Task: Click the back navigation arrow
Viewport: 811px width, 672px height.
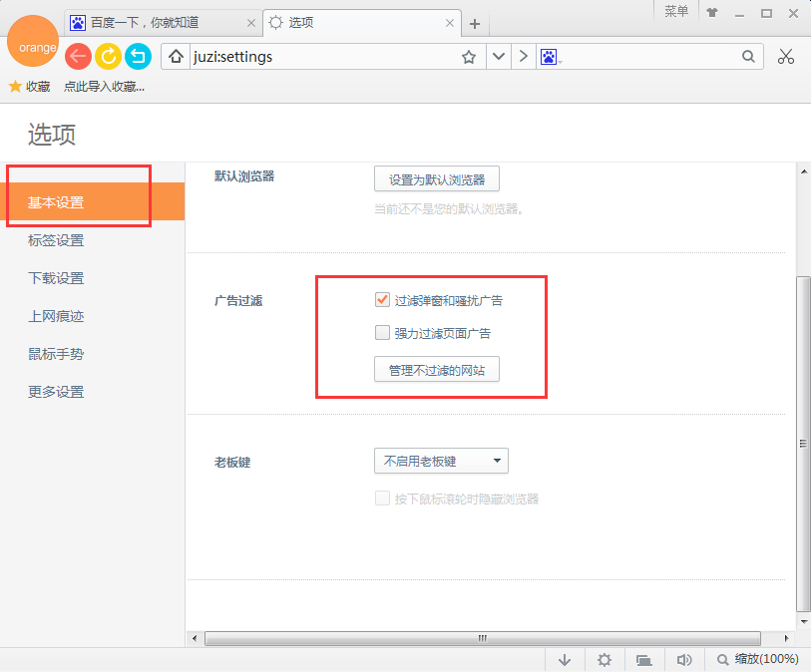Action: (x=78, y=57)
